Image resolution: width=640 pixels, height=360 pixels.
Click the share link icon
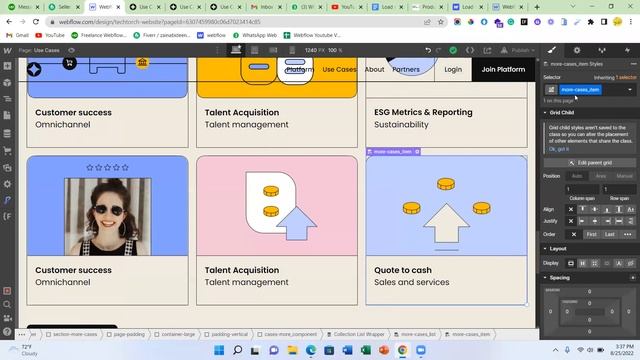(x=487, y=50)
